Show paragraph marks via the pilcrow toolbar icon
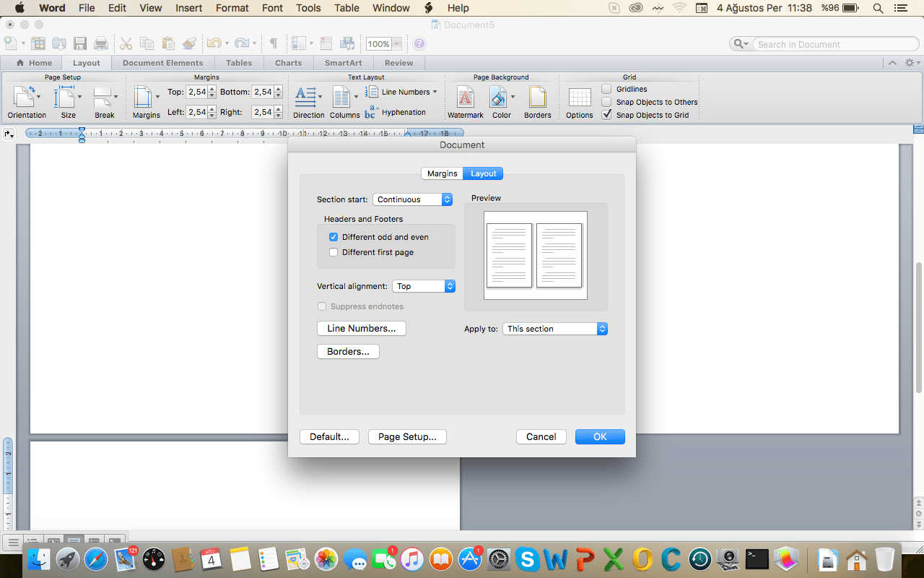This screenshot has width=924, height=578. tap(274, 43)
